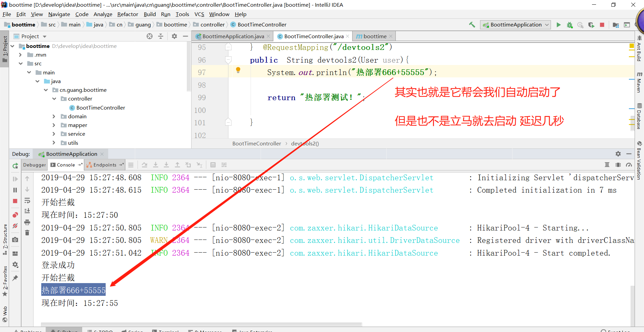644x332 pixels.
Task: Run BoottimeApplication with green play icon
Action: (558, 25)
